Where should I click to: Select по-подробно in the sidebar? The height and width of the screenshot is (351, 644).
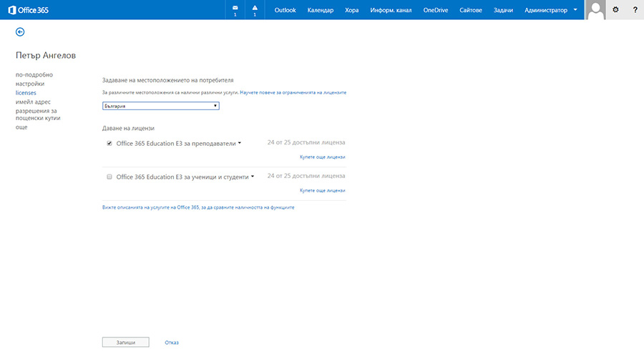34,75
